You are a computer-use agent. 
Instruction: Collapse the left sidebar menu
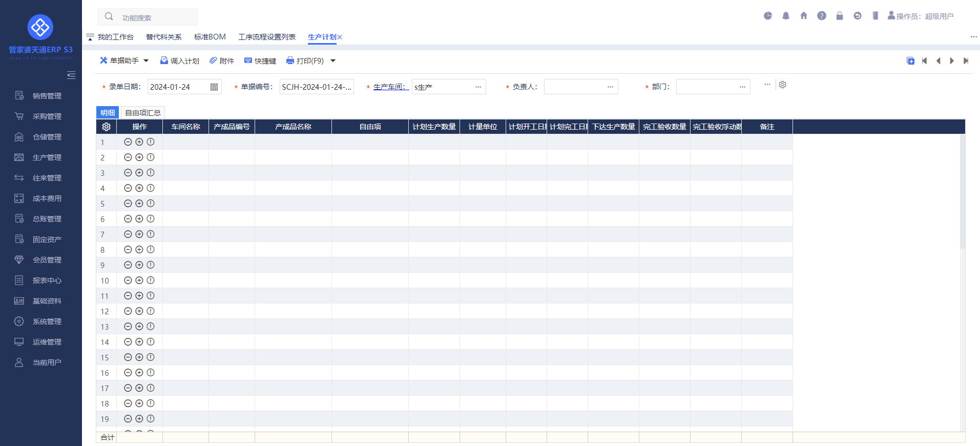(71, 75)
